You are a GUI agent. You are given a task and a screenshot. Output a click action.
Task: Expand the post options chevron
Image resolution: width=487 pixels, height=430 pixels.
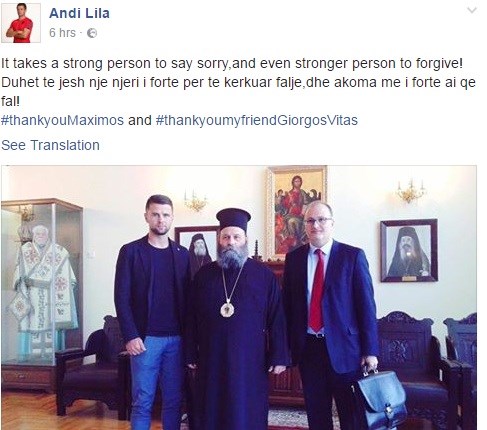tap(472, 10)
